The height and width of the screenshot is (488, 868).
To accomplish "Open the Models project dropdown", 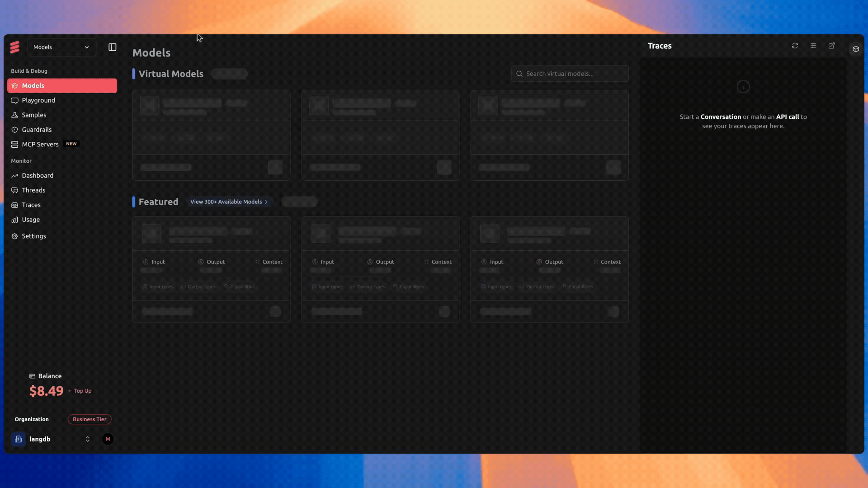I will [x=61, y=47].
